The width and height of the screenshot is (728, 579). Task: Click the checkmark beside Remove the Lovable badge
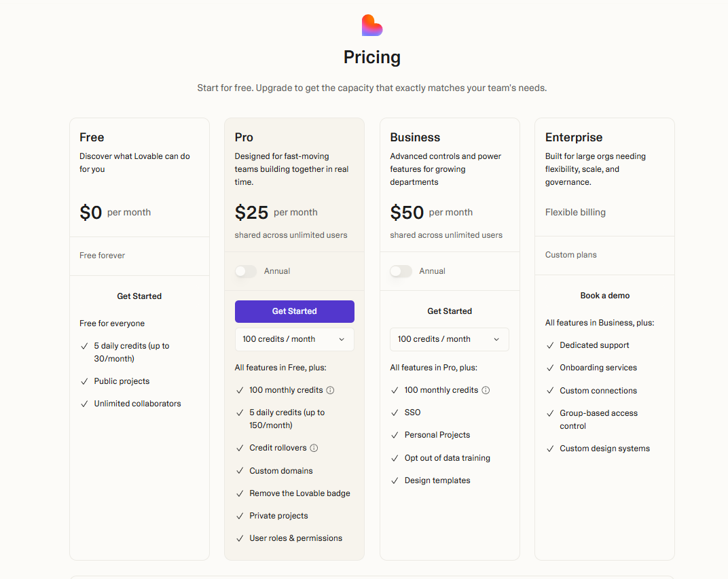(x=240, y=493)
